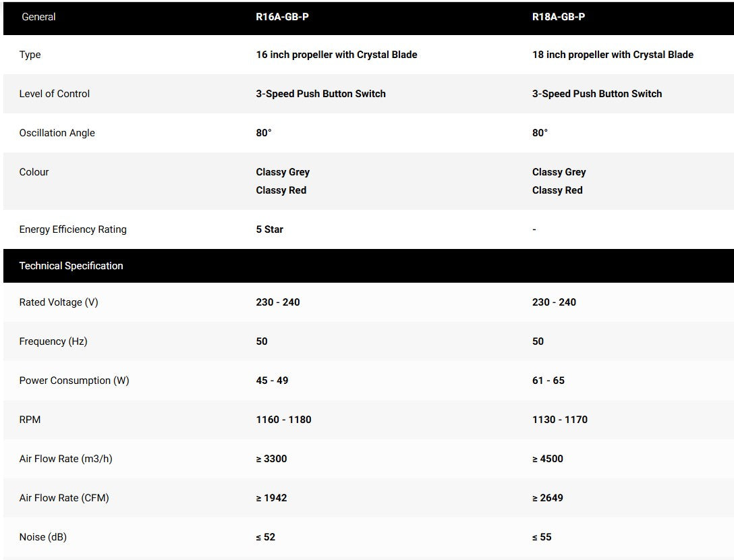Click the Rated Voltage (V) label
Screen dimensions: 734x560
pos(59,302)
